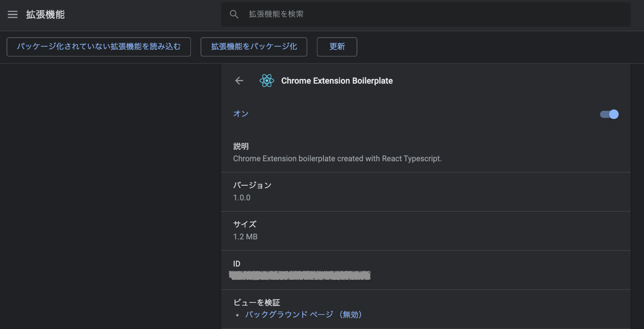Image resolution: width=644 pixels, height=329 pixels.
Task: Click the バージョン label
Action: tap(252, 186)
